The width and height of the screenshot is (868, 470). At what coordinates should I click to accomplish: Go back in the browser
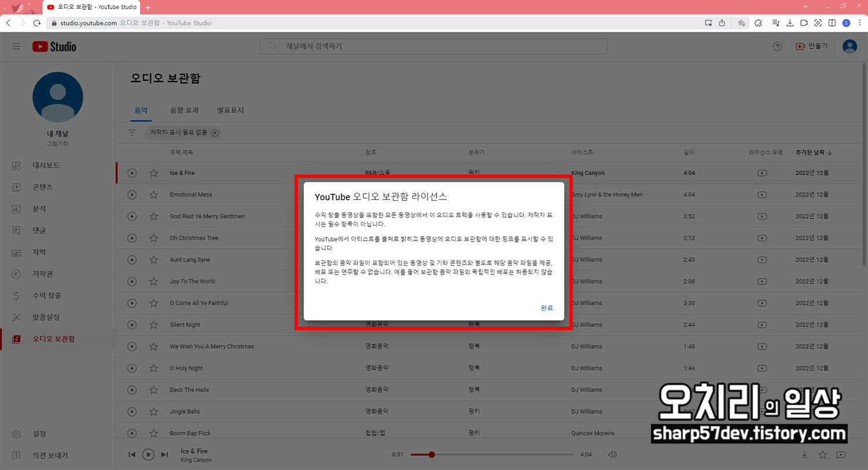9,23
